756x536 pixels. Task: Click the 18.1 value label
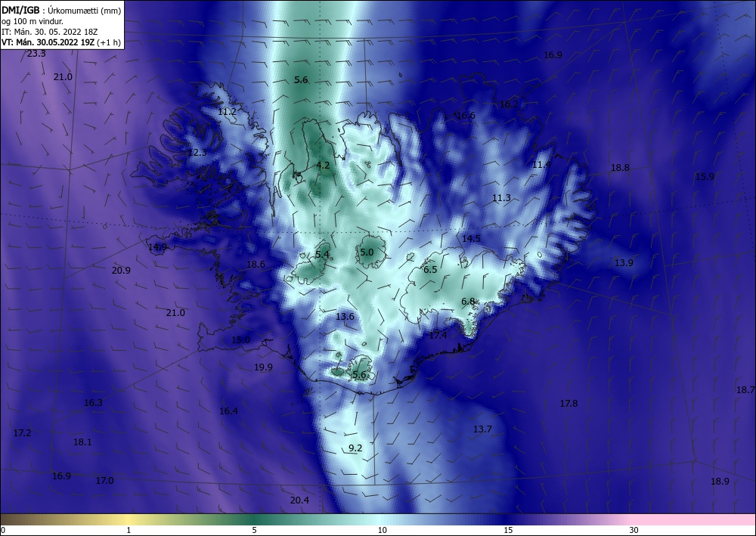[82, 442]
